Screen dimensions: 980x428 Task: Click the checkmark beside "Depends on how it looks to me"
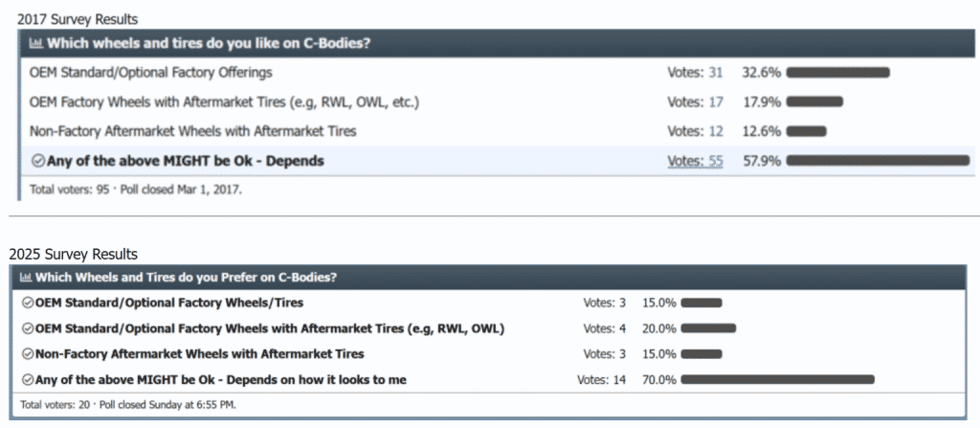click(27, 380)
